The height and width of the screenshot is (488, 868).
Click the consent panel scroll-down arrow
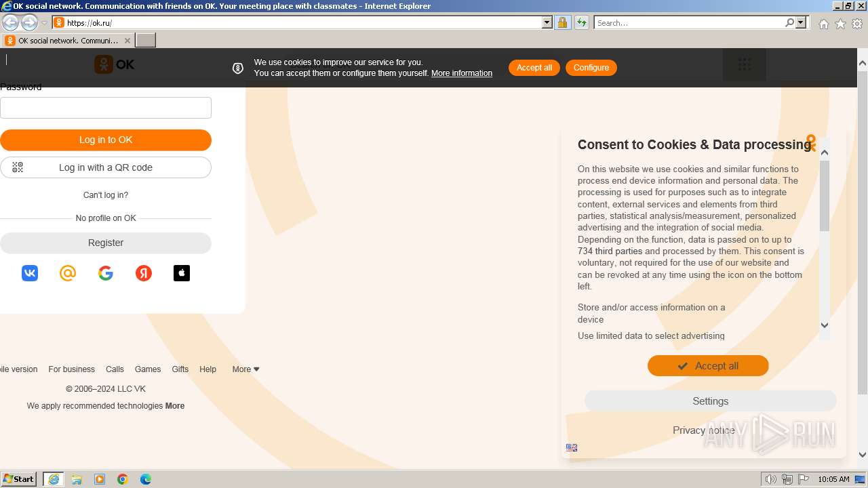[x=825, y=325]
